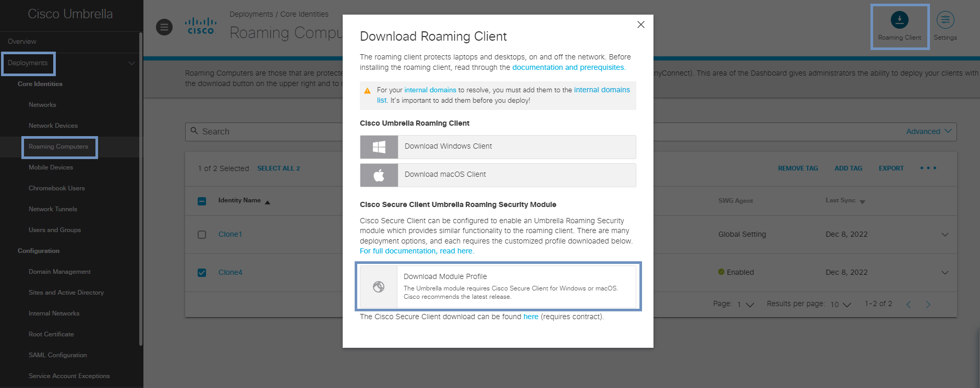Click SELECT ALL 2 link

(x=279, y=168)
